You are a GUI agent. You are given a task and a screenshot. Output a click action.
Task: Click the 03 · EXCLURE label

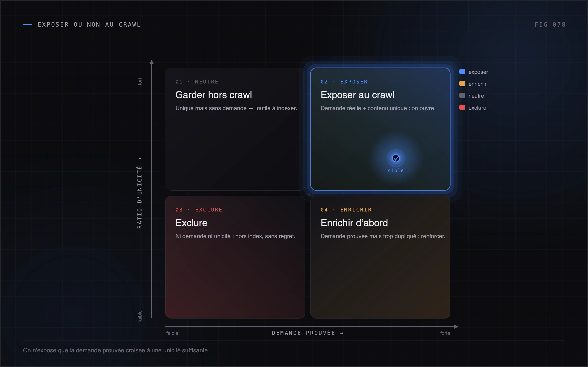[199, 210]
